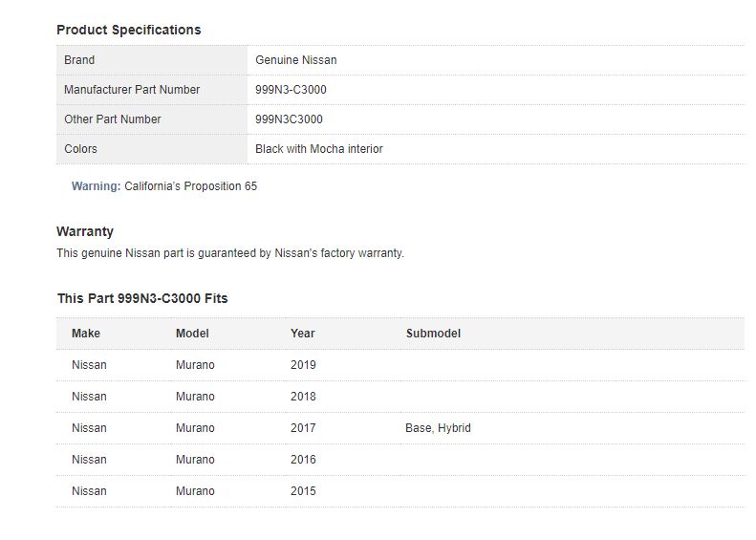Click Nissan in the 2019 row
The image size is (756, 540).
[x=89, y=365]
